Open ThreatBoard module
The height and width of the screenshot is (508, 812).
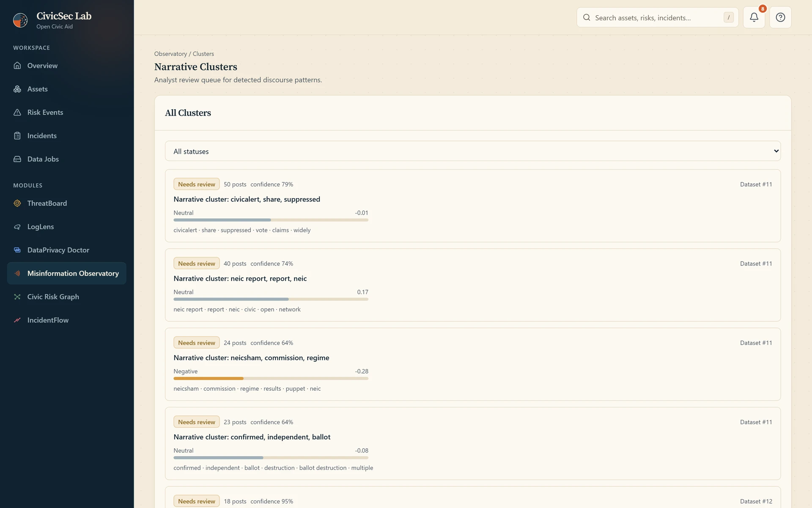click(x=67, y=203)
